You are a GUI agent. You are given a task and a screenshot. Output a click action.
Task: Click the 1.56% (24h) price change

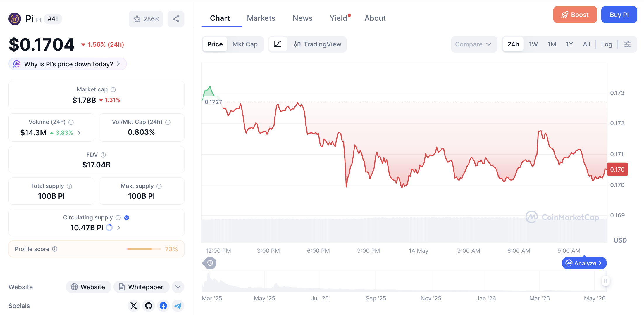pyautogui.click(x=102, y=44)
